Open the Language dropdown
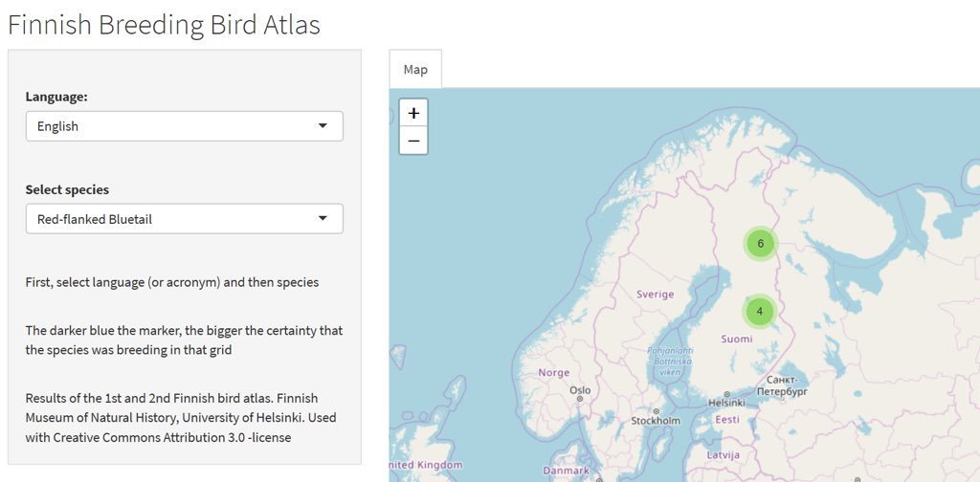The image size is (980, 482). pos(184,126)
